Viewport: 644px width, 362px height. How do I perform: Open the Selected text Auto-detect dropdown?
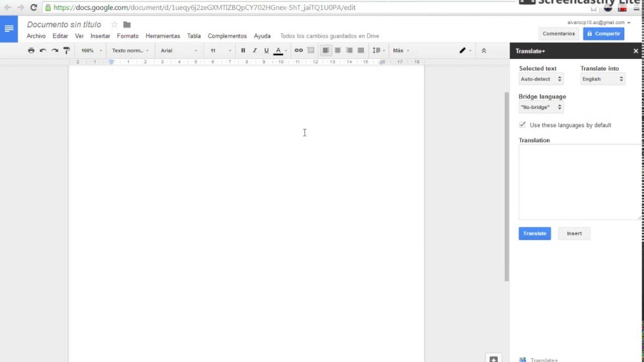[x=541, y=79]
